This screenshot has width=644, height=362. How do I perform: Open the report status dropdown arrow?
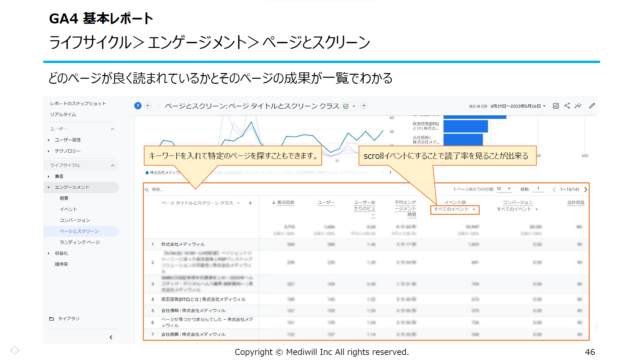354,106
